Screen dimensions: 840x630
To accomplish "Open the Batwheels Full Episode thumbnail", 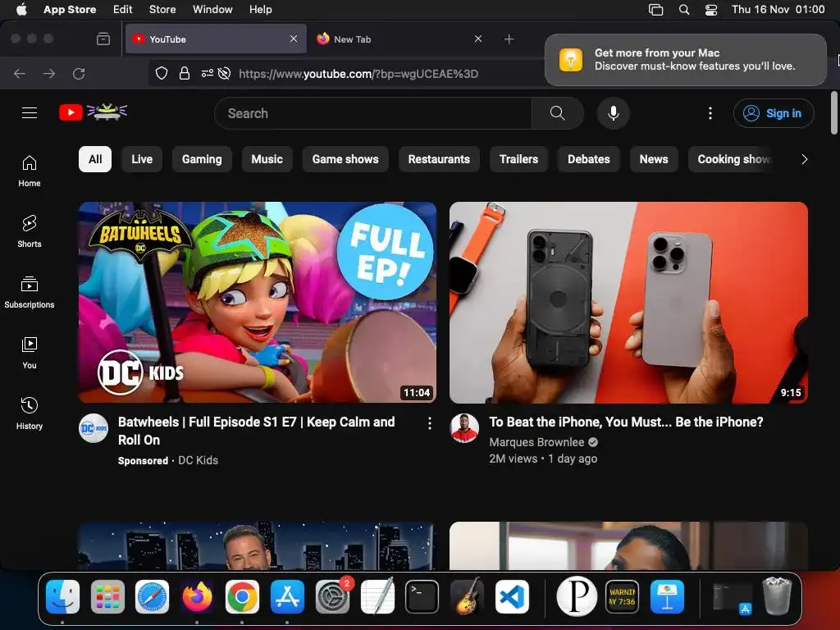I will click(258, 302).
